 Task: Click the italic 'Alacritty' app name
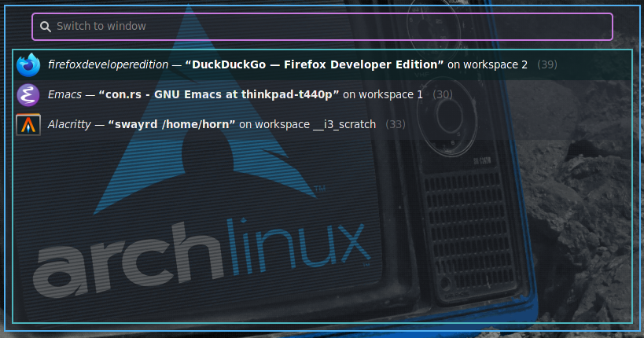(69, 125)
